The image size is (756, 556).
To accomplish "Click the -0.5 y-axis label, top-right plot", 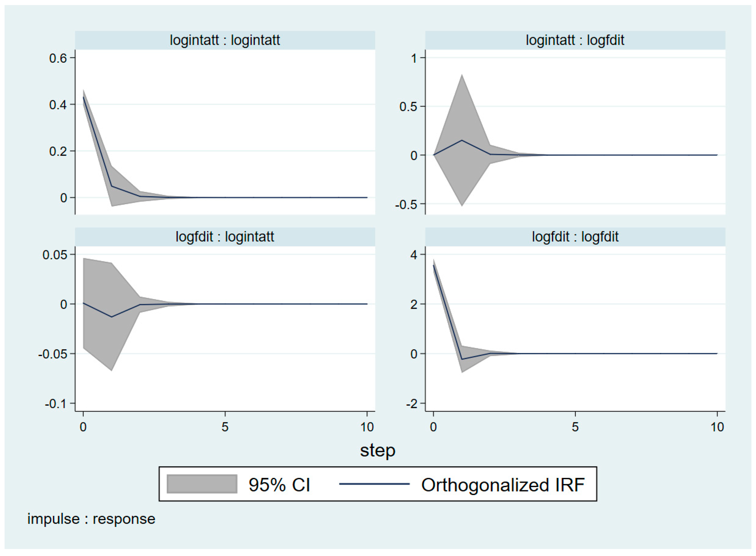I will tap(406, 204).
